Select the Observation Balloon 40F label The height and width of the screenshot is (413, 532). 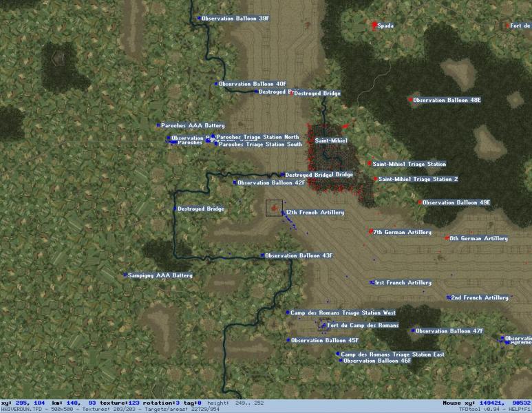point(253,84)
